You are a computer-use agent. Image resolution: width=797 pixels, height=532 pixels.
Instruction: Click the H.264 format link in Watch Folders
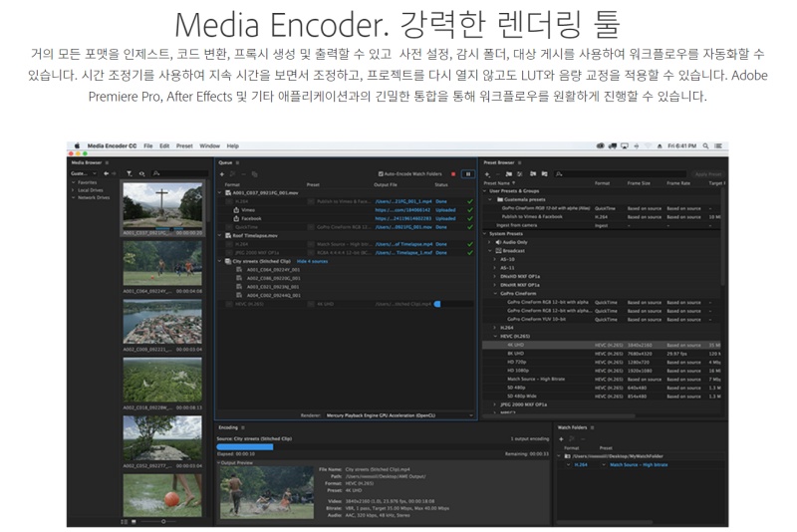(581, 465)
